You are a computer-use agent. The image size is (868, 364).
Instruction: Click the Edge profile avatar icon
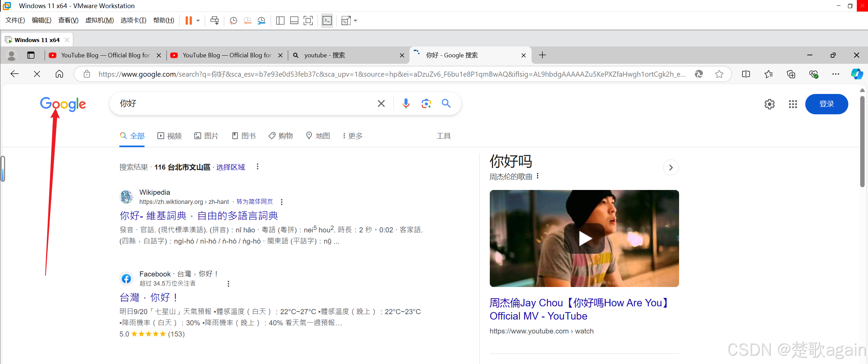12,55
